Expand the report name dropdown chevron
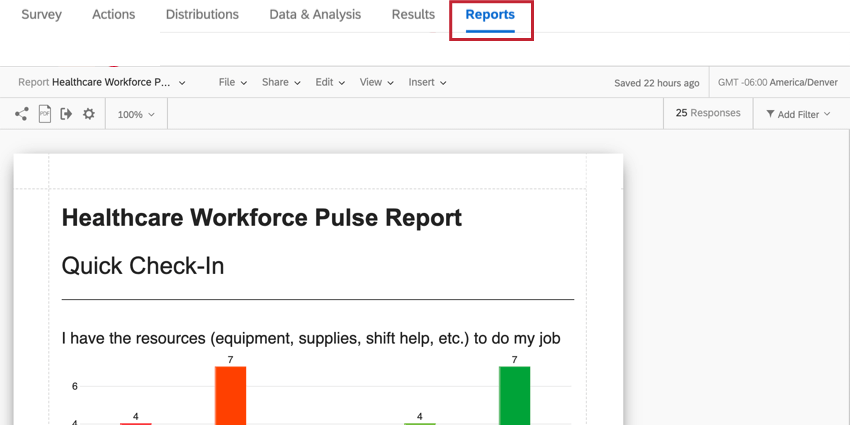This screenshot has width=850, height=425. [182, 83]
